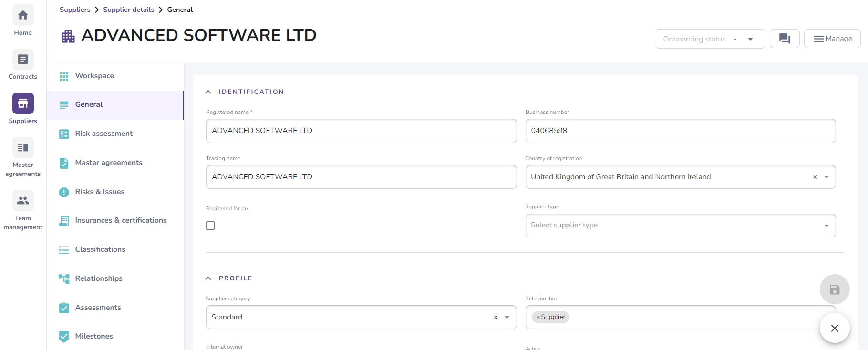Collapse the Identification section
Screen dimensions: 868x350
coord(208,92)
